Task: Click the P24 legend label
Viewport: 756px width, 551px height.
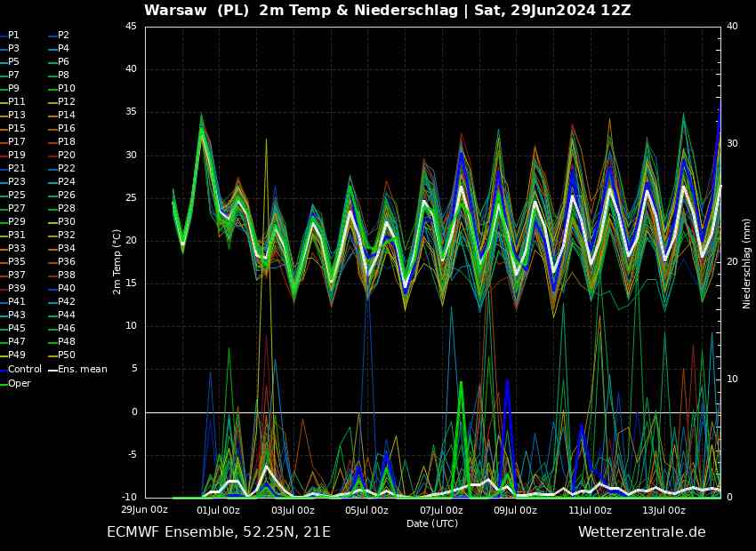Action: coord(66,181)
